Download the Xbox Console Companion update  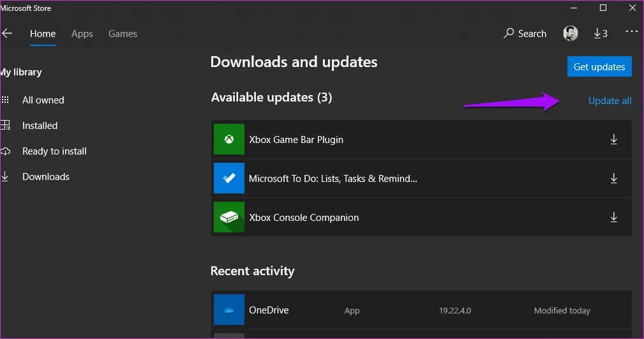[613, 217]
